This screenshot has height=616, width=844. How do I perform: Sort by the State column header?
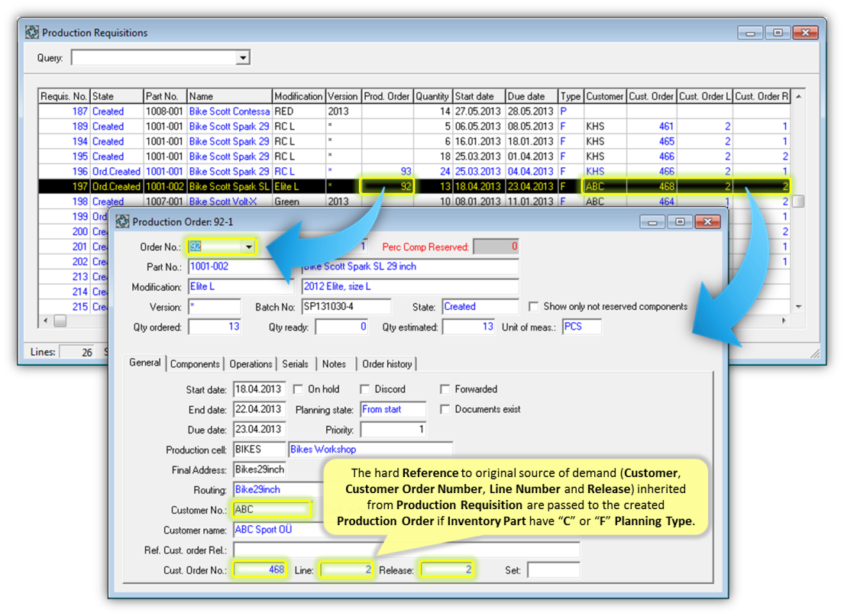pos(116,96)
